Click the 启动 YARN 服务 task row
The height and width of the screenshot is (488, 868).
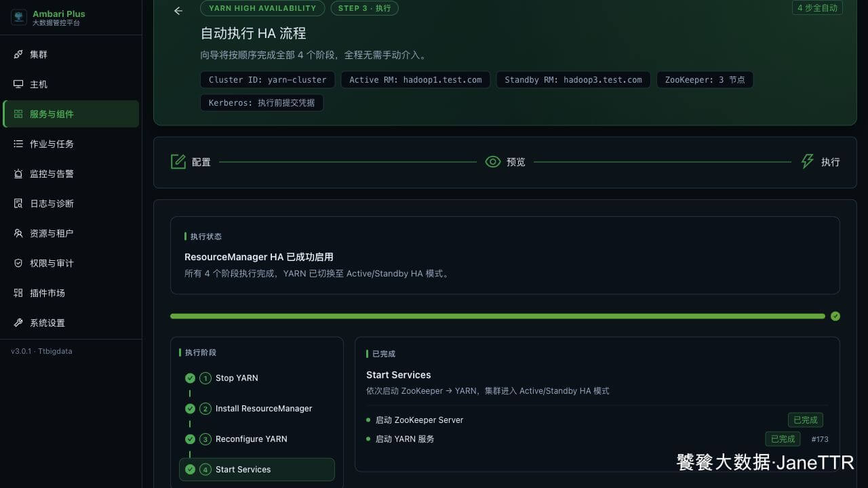[x=597, y=439]
